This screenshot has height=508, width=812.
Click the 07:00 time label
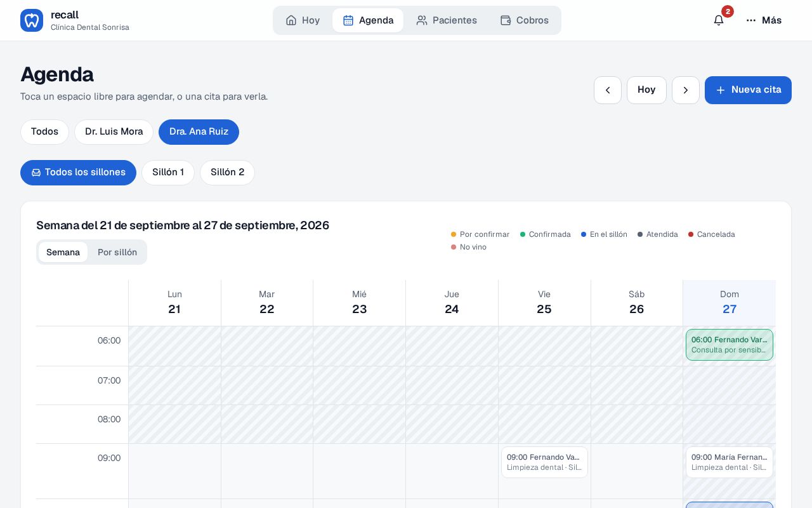click(109, 380)
